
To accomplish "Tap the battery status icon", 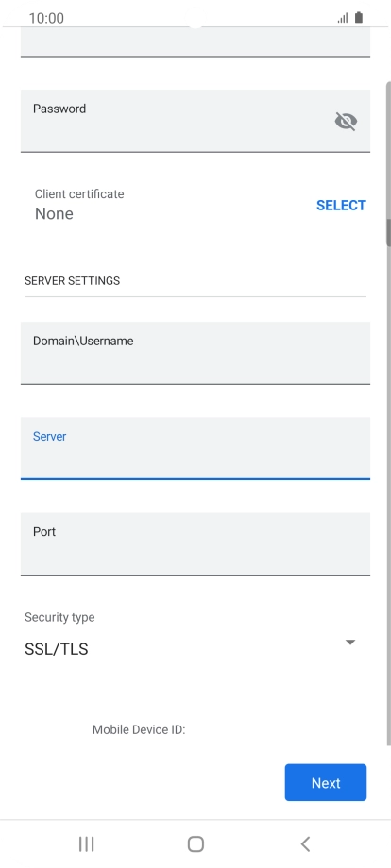I will [358, 18].
